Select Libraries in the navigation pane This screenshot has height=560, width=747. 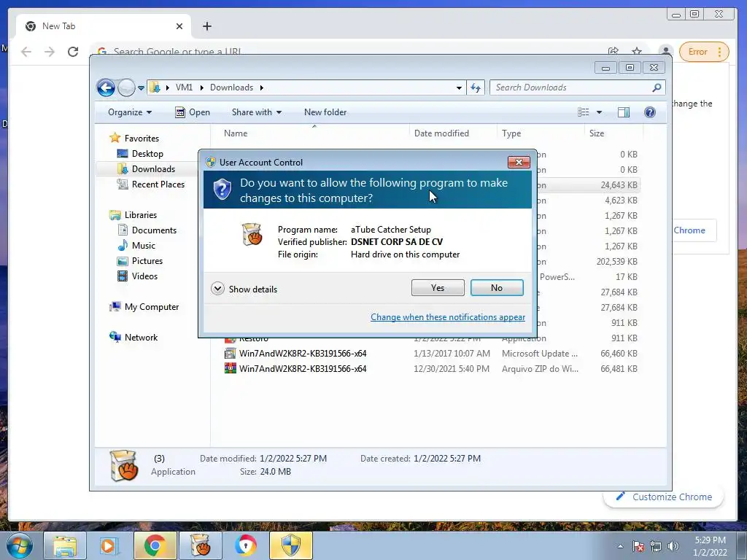(141, 215)
